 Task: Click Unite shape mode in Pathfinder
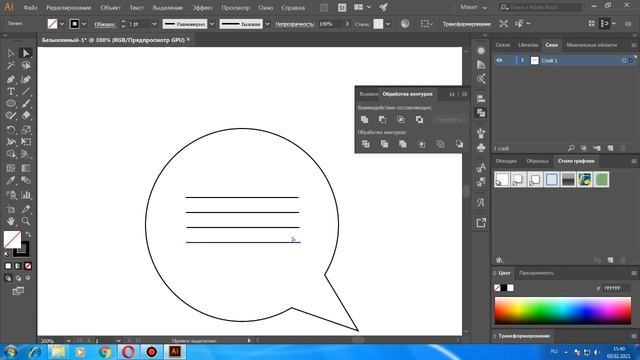[x=364, y=120]
